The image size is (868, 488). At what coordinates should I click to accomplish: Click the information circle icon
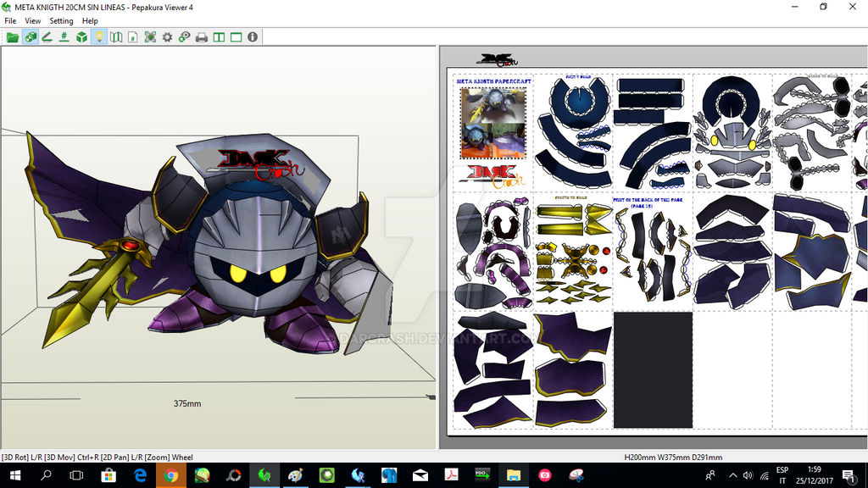[x=253, y=37]
